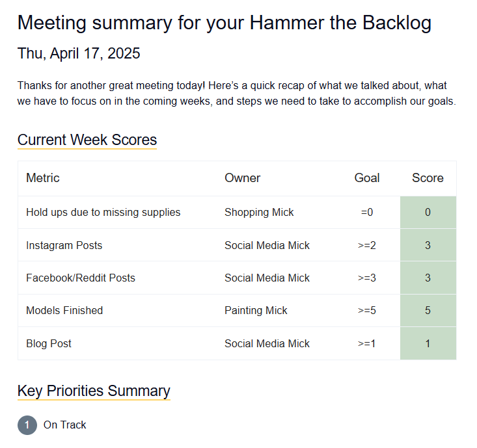Select the Instagram Posts metric row
The height and width of the screenshot is (448, 477).
[64, 245]
